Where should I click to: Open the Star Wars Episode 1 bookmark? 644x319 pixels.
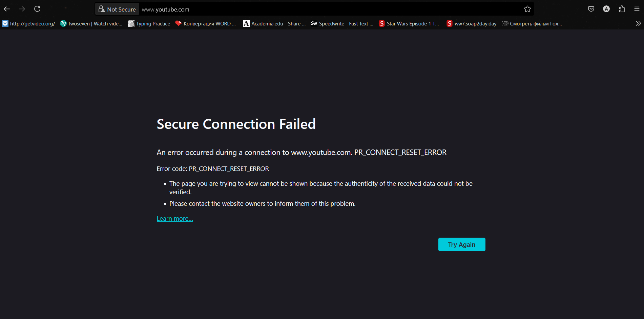click(x=409, y=23)
